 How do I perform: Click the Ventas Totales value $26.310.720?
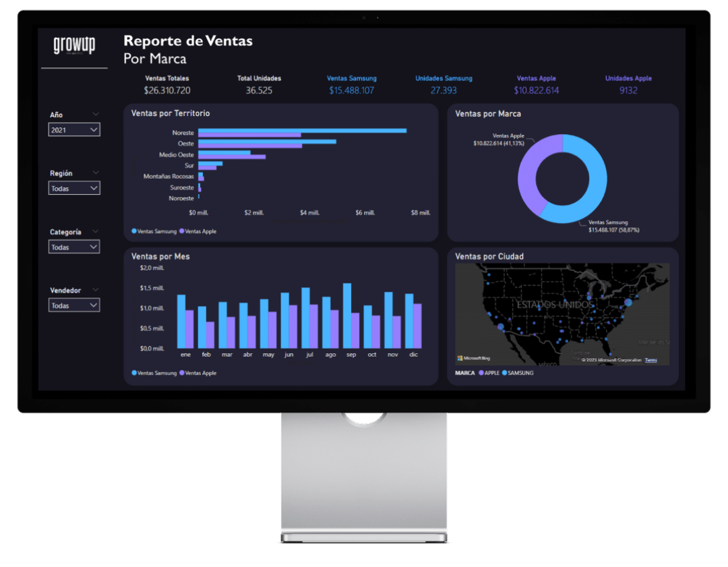[x=167, y=90]
